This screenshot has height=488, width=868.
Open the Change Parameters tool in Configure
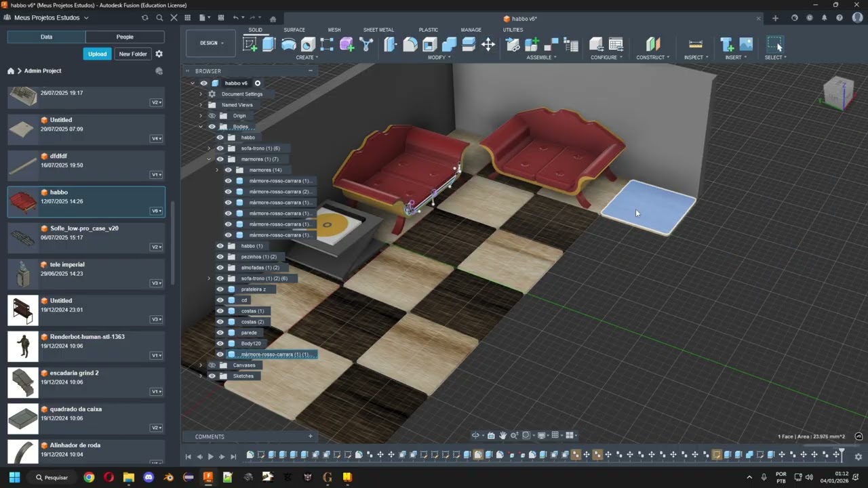[x=616, y=45]
